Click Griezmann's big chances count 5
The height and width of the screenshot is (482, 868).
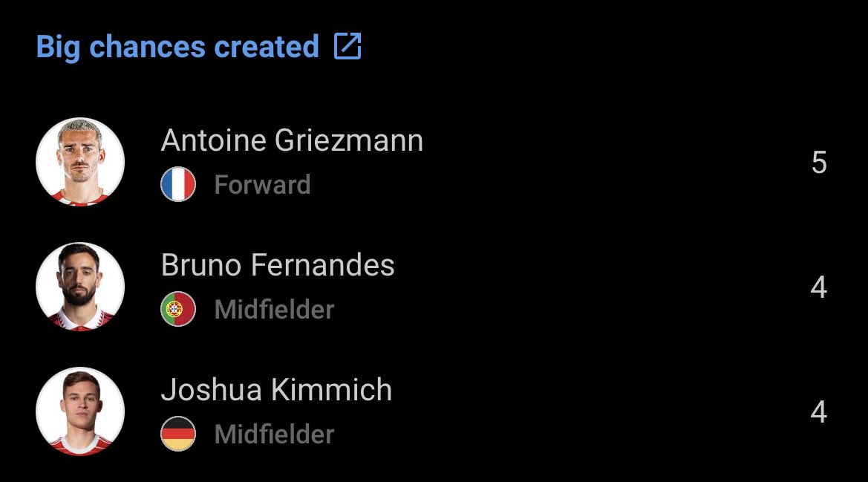[x=819, y=163]
